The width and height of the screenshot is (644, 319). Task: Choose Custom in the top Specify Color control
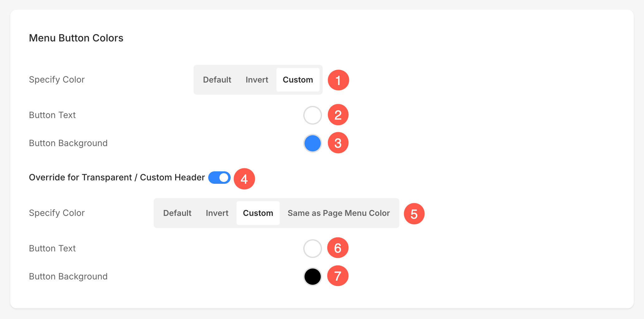tap(298, 80)
